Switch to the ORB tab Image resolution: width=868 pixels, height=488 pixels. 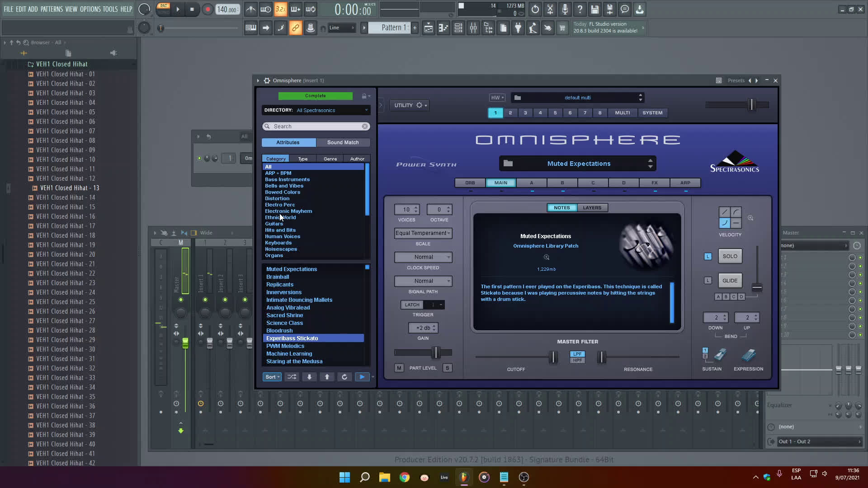click(x=470, y=183)
